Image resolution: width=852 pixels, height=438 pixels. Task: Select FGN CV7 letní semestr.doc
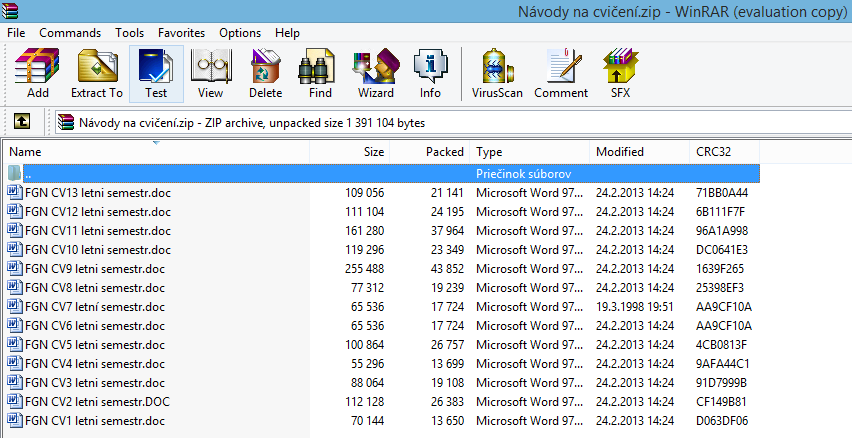(x=95, y=306)
